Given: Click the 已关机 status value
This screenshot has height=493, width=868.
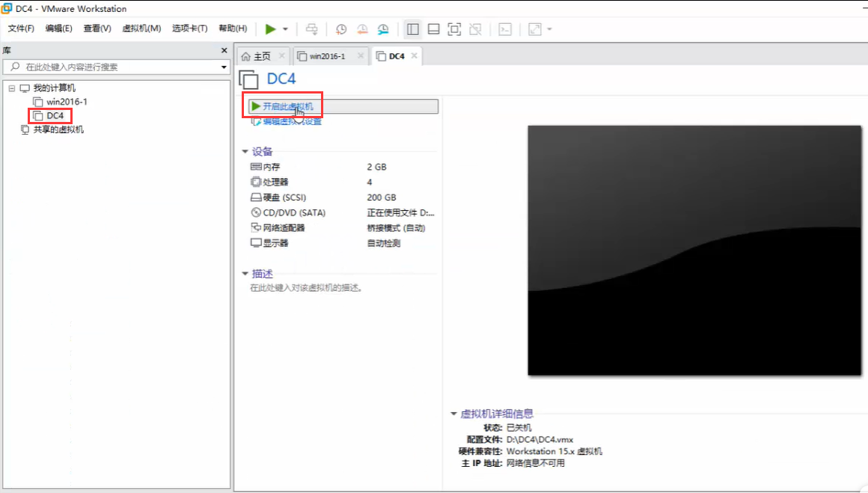Looking at the screenshot, I should tap(519, 428).
